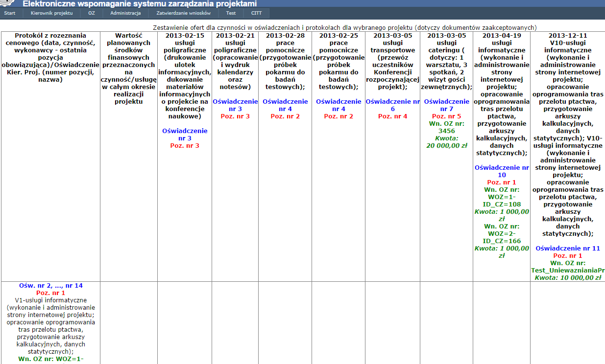The image size is (605, 364).
Task: Click the 2013-03-05 date above usługi cateringu
Action: pyautogui.click(x=446, y=36)
